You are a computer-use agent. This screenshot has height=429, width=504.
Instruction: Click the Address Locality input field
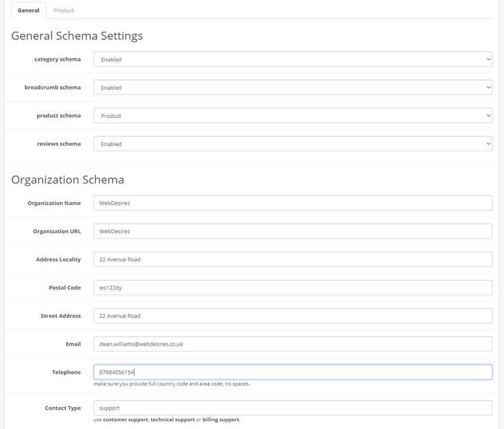(x=293, y=259)
